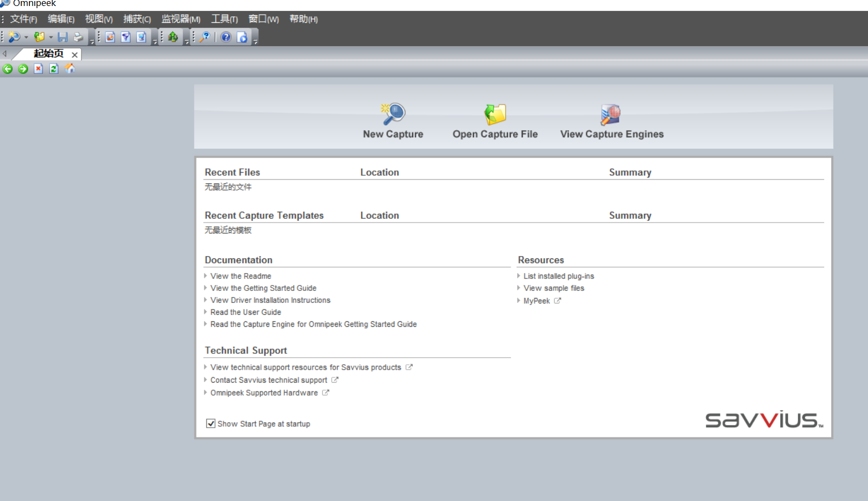The width and height of the screenshot is (868, 501).
Task: Open the 工具(T) menu
Action: (x=224, y=19)
